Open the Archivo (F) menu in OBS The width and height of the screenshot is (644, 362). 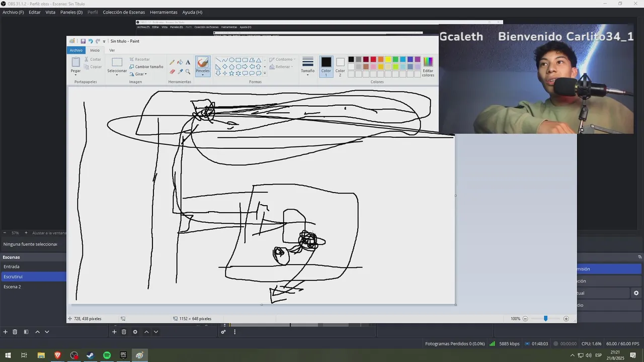(x=13, y=12)
